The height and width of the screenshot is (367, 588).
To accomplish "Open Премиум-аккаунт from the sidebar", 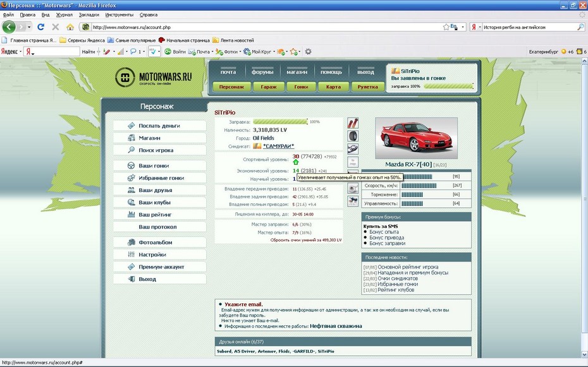I will pyautogui.click(x=160, y=267).
